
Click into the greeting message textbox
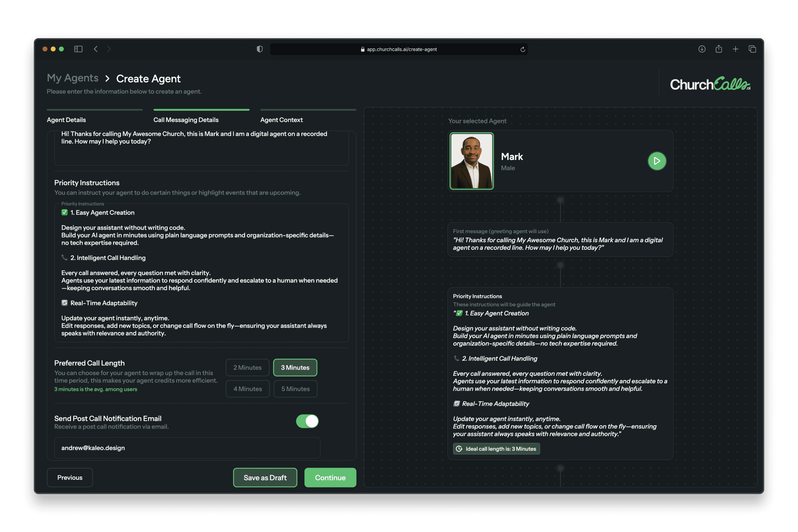[202, 148]
